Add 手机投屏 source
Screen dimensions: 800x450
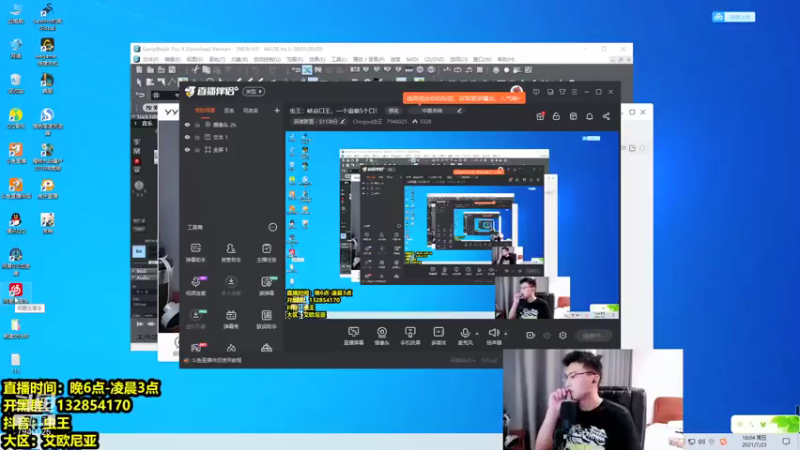tap(410, 336)
